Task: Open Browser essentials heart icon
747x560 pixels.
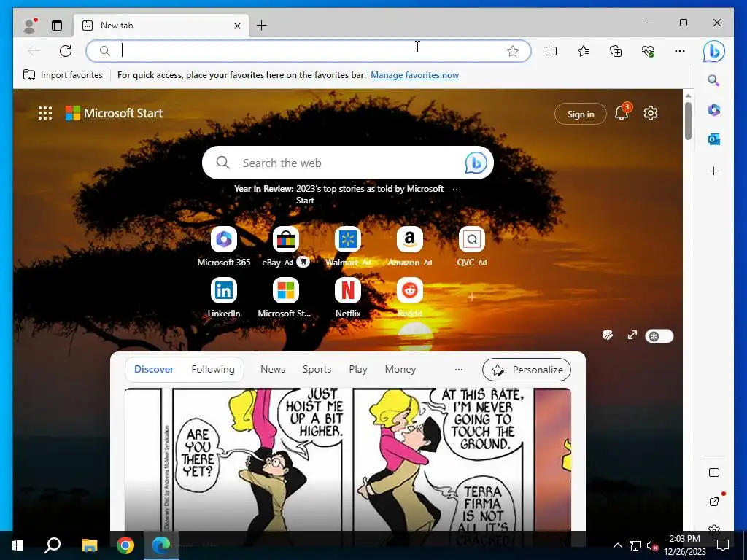Action: pyautogui.click(x=648, y=51)
